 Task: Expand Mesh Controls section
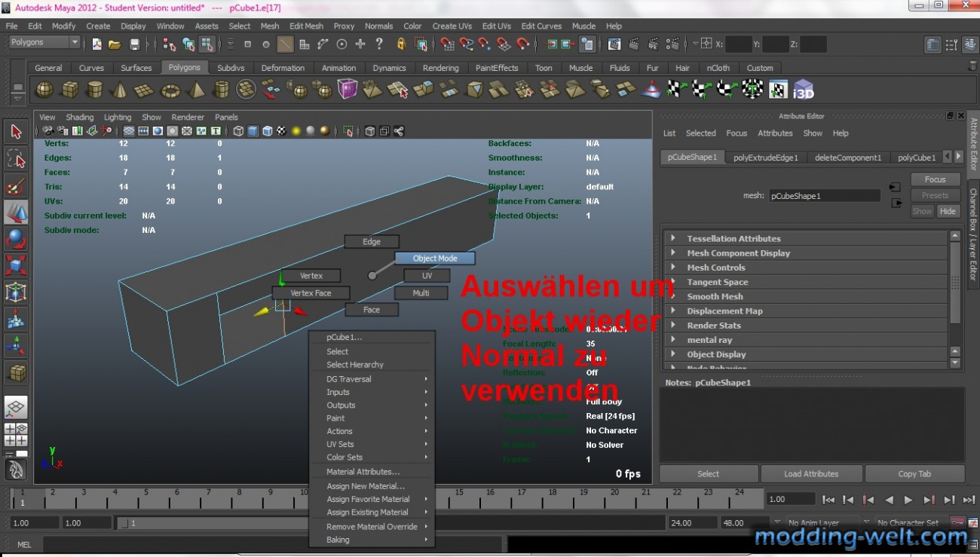tap(804, 268)
